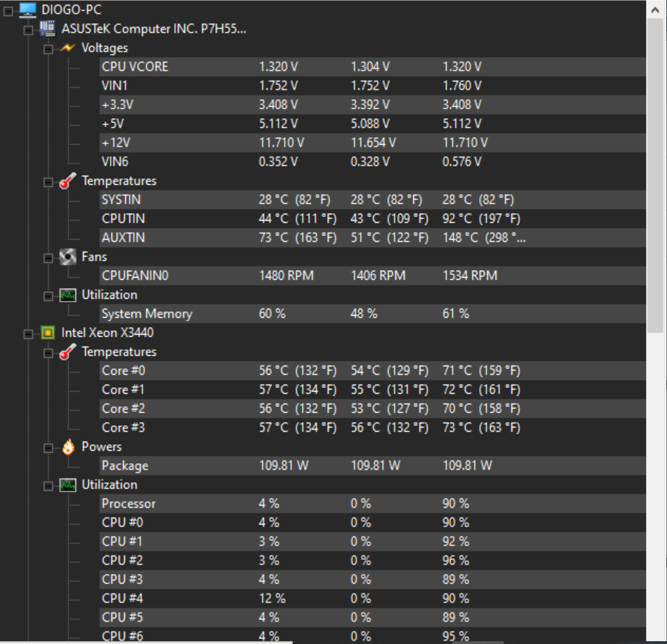
Task: Collapse the motherboard Temperatures group
Action: [48, 182]
